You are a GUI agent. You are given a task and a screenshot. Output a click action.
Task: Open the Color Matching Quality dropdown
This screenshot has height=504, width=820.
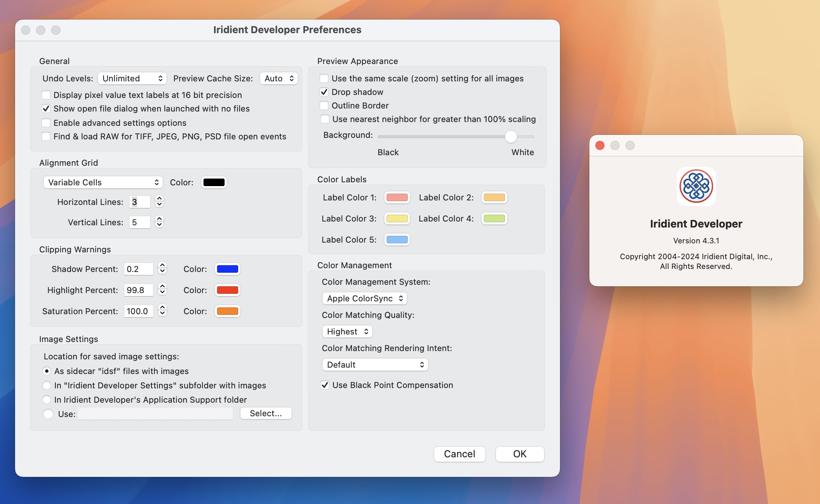[347, 331]
